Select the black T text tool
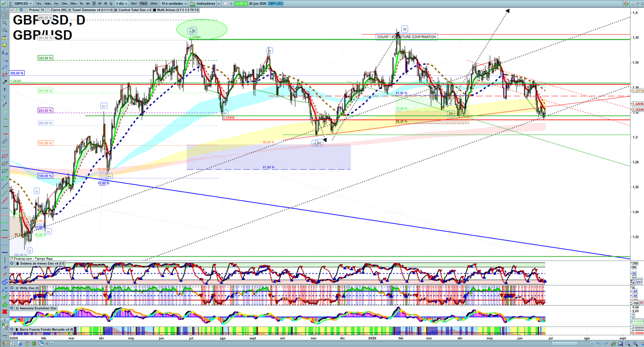 [4, 89]
